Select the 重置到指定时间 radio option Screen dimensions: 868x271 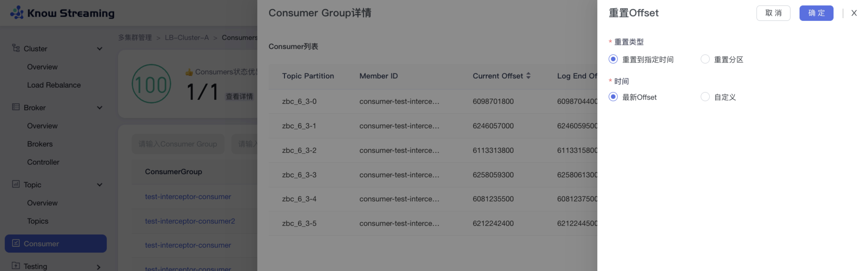point(613,59)
